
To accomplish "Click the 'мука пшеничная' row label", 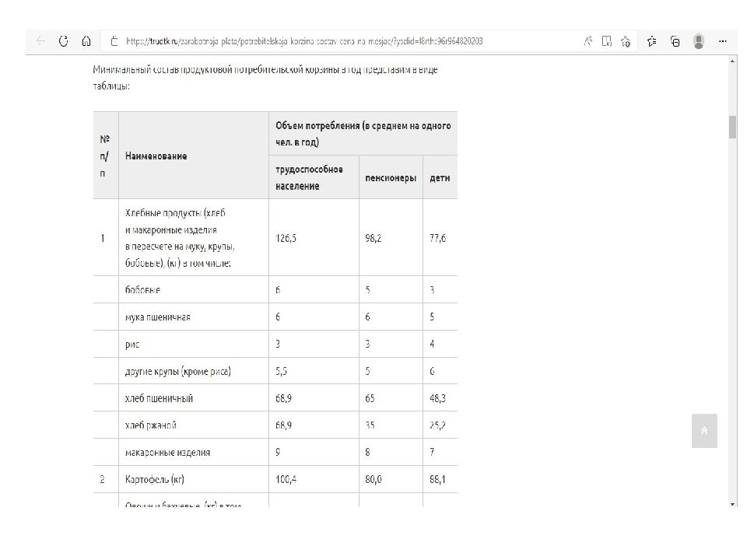I will pyautogui.click(x=158, y=317).
